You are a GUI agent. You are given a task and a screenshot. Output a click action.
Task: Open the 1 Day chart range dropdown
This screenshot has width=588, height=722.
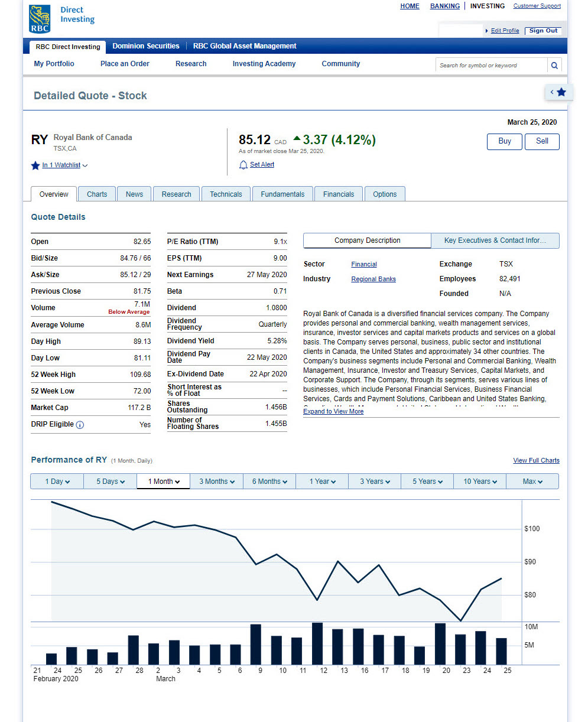pos(57,482)
